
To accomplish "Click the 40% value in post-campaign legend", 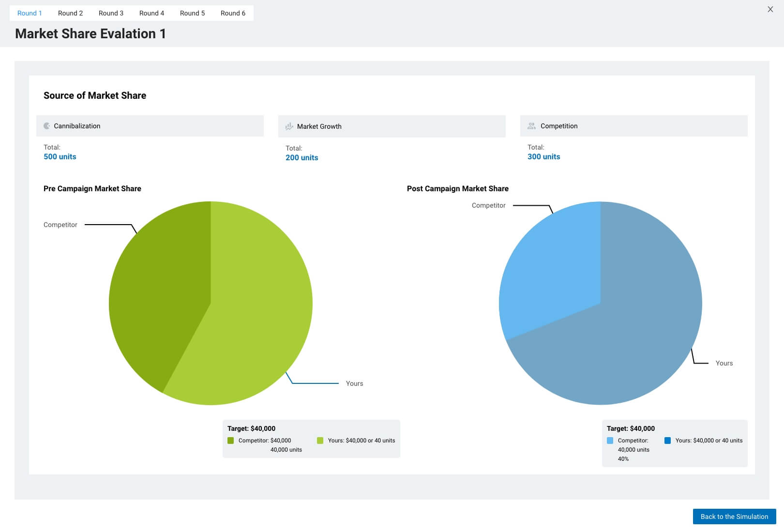I will [x=623, y=459].
